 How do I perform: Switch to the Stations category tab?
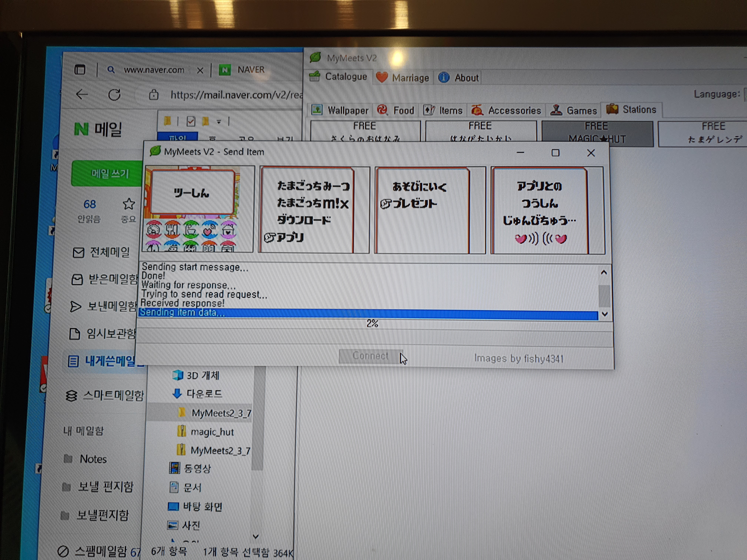pyautogui.click(x=632, y=109)
